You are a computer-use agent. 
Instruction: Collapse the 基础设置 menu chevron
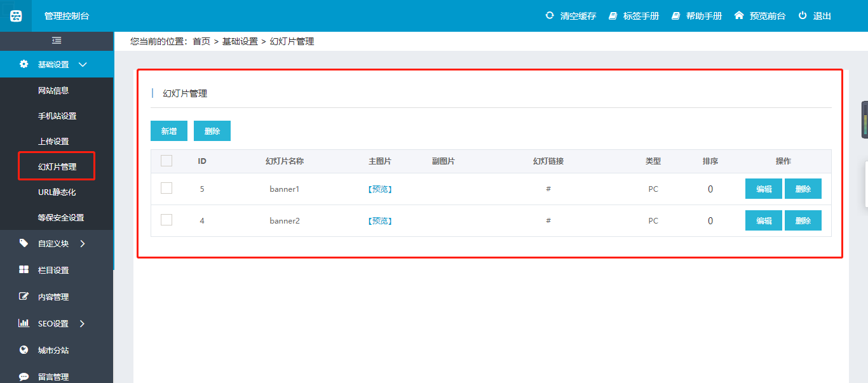83,64
